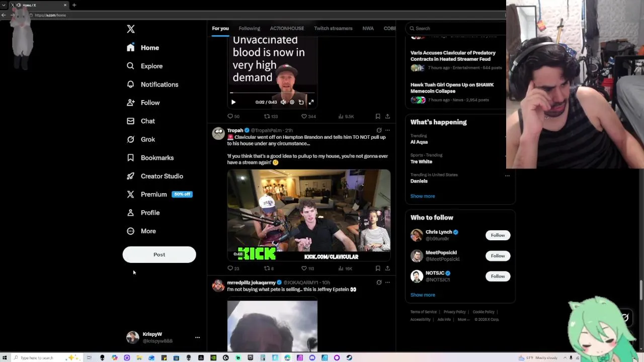Play the Unvaccinated blood video
Viewport: 644px width, 362px height.
pyautogui.click(x=233, y=102)
